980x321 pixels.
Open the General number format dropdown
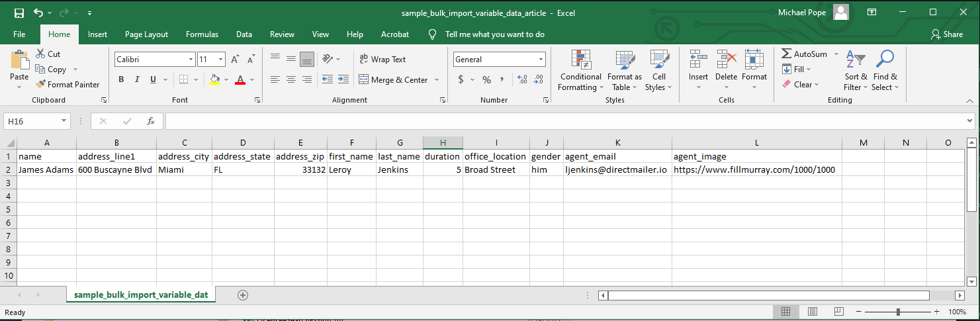coord(541,60)
